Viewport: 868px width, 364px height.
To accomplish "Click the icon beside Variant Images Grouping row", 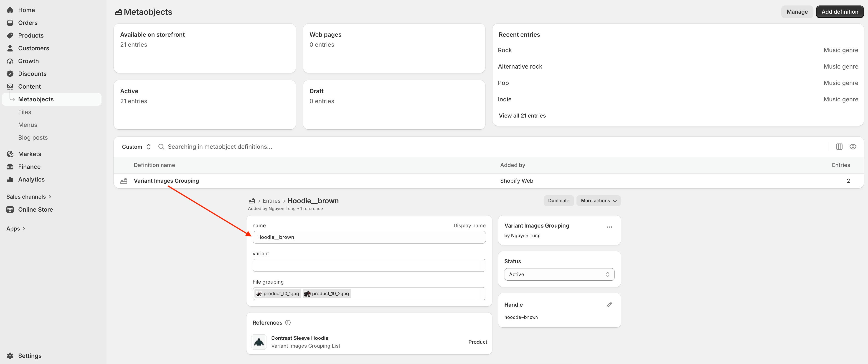I will point(124,181).
